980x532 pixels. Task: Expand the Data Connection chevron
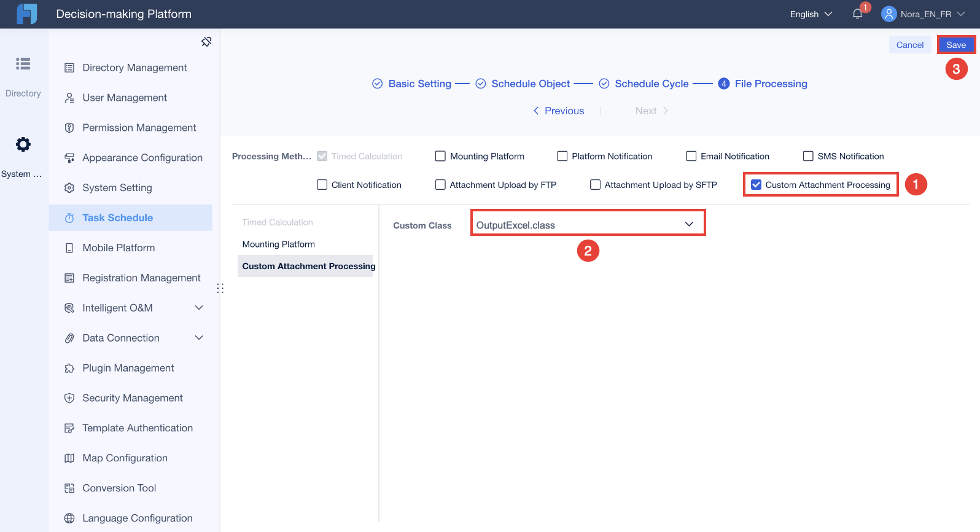199,338
